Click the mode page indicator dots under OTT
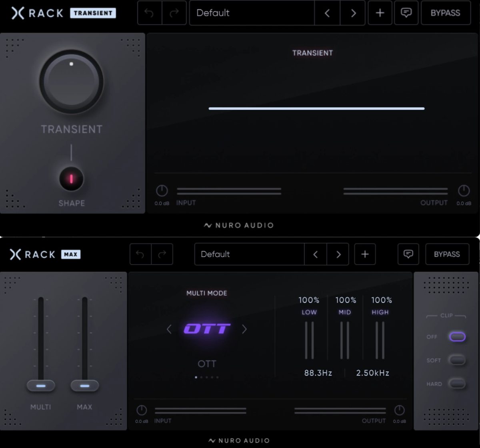480x448 pixels. (x=207, y=377)
